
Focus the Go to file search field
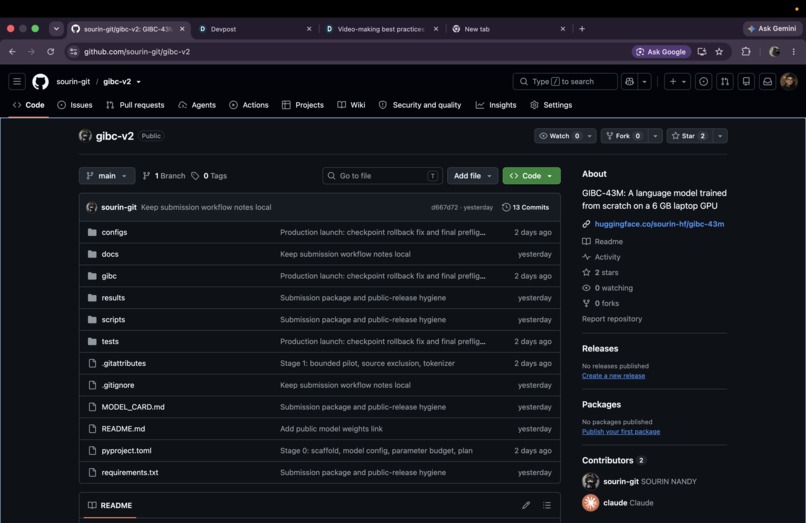pyautogui.click(x=382, y=175)
